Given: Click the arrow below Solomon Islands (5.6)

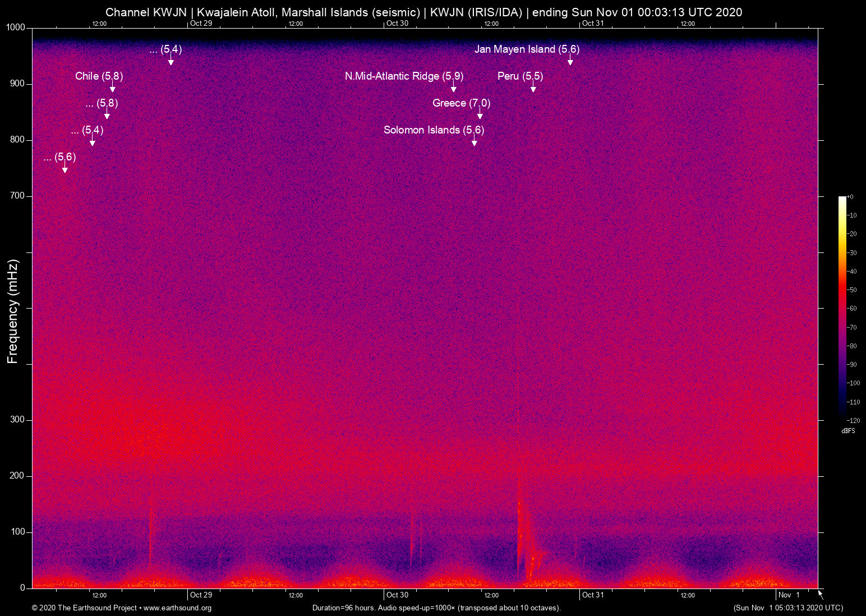Looking at the screenshot, I should [475, 141].
